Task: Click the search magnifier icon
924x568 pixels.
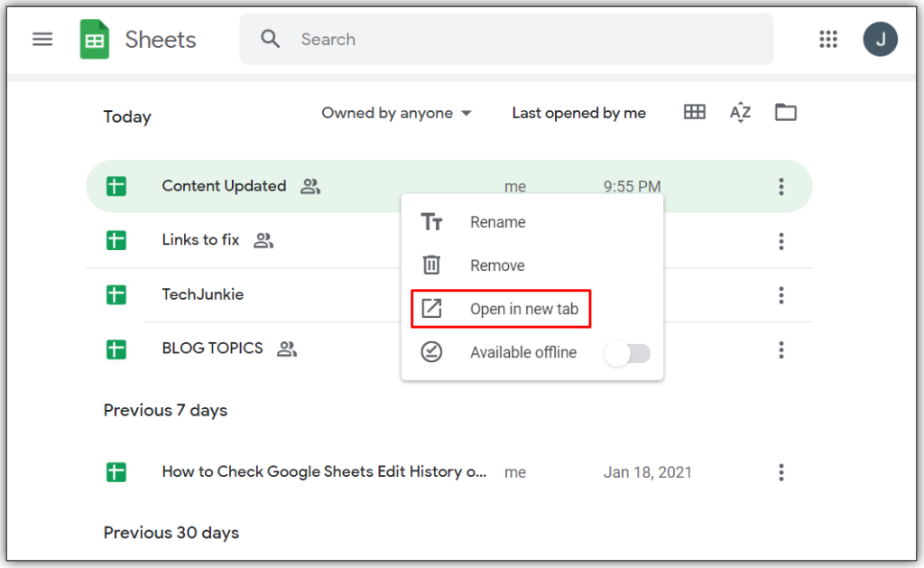Action: point(270,39)
